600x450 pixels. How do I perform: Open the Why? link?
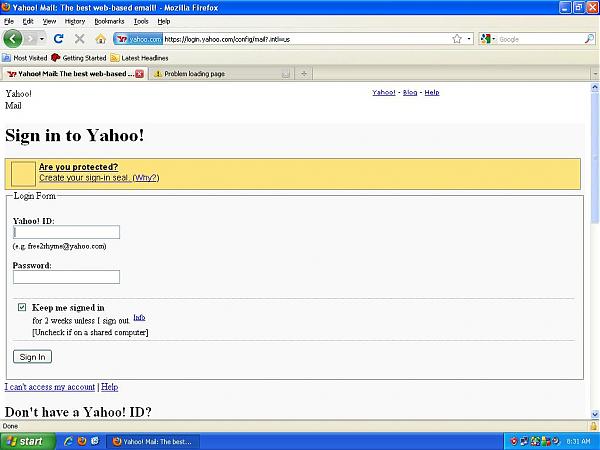[146, 178]
